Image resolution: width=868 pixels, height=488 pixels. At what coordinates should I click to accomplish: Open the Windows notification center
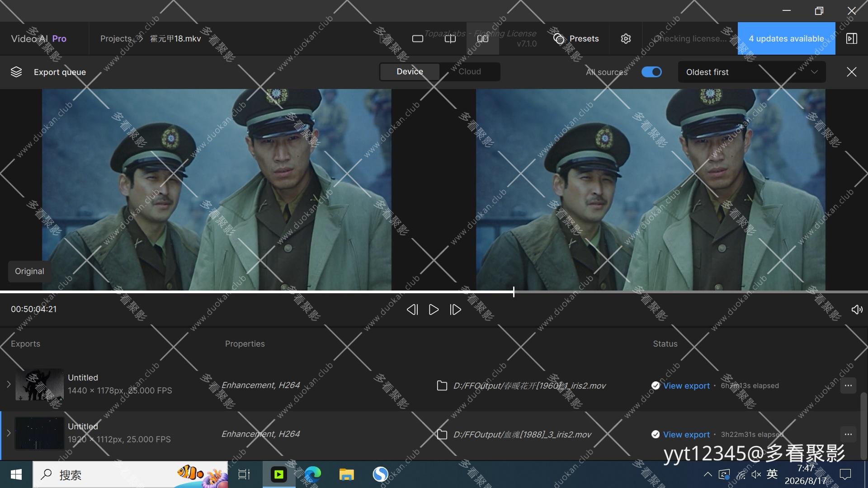(x=845, y=474)
